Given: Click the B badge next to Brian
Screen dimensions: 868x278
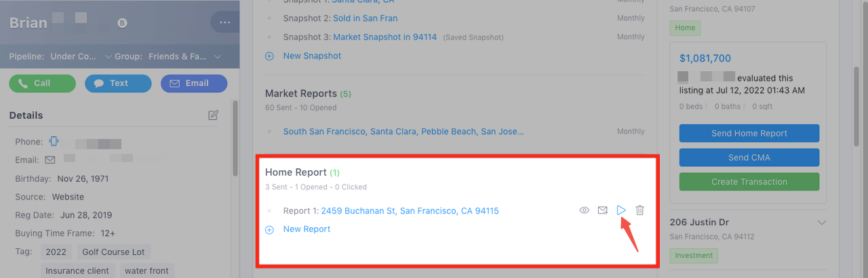Looking at the screenshot, I should click(123, 23).
